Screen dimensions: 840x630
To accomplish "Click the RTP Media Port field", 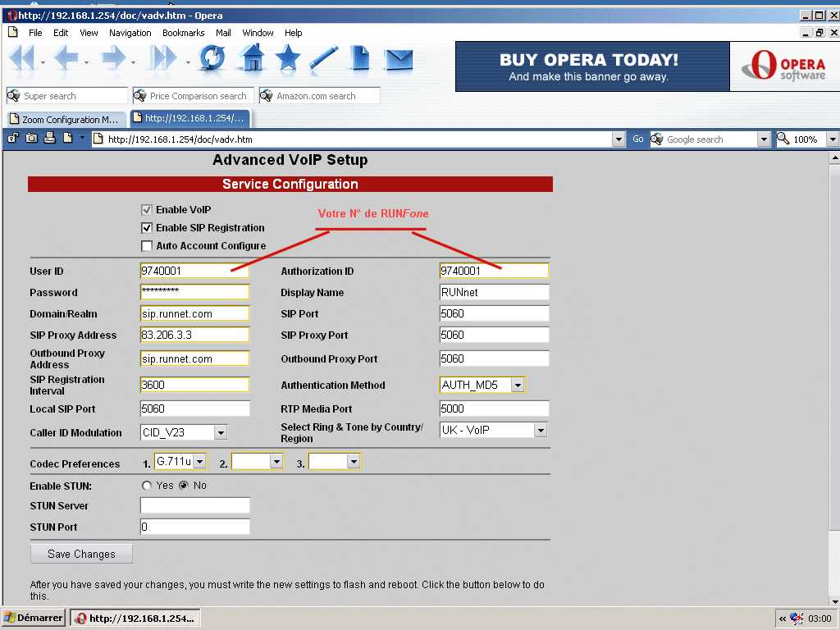I will click(494, 409).
